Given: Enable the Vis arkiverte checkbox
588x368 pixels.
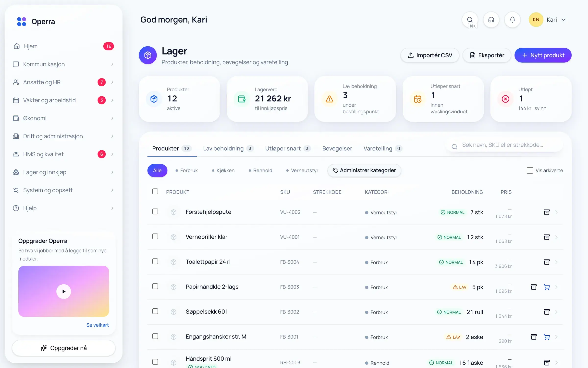Looking at the screenshot, I should [x=530, y=171].
